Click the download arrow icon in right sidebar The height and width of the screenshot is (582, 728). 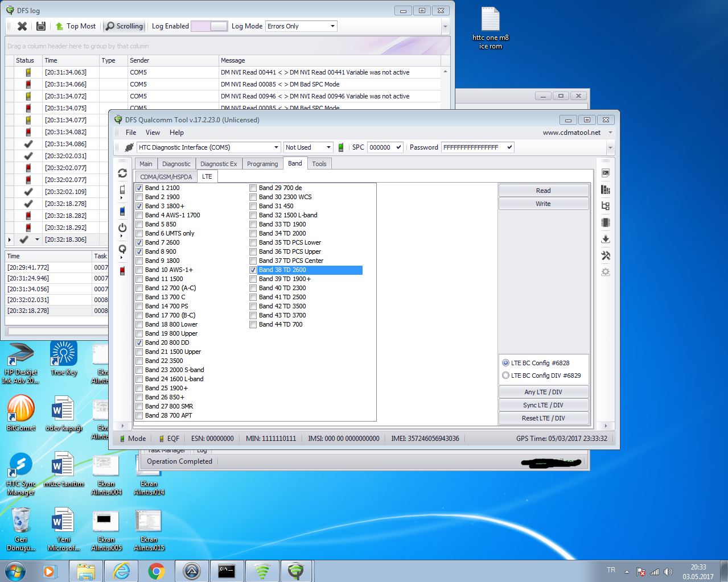[606, 239]
